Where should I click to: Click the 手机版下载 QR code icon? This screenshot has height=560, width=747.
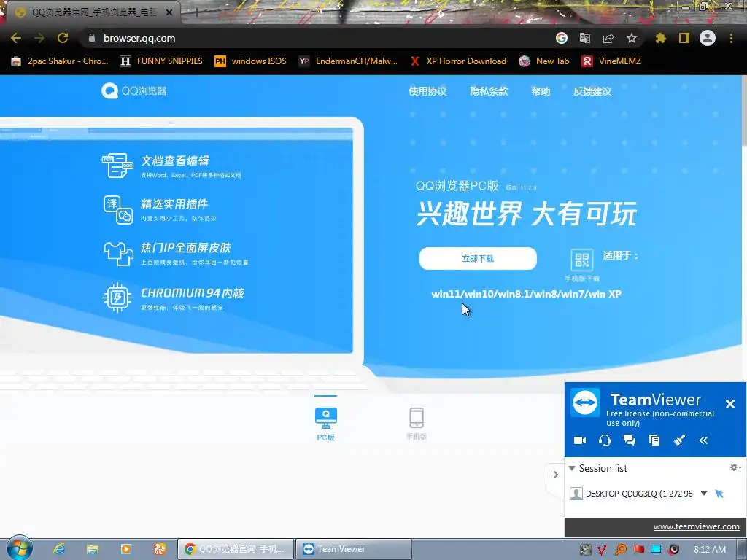(582, 260)
